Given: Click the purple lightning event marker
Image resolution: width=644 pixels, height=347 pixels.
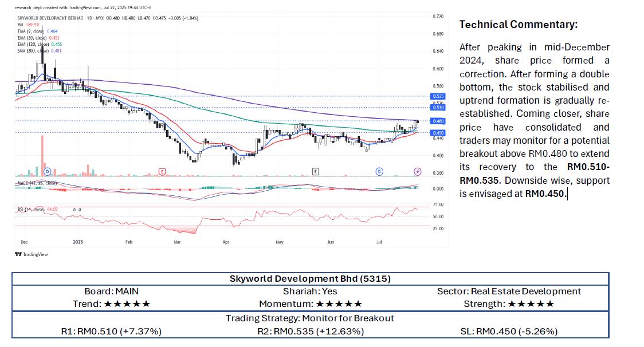Looking at the screenshot, I should [417, 171].
